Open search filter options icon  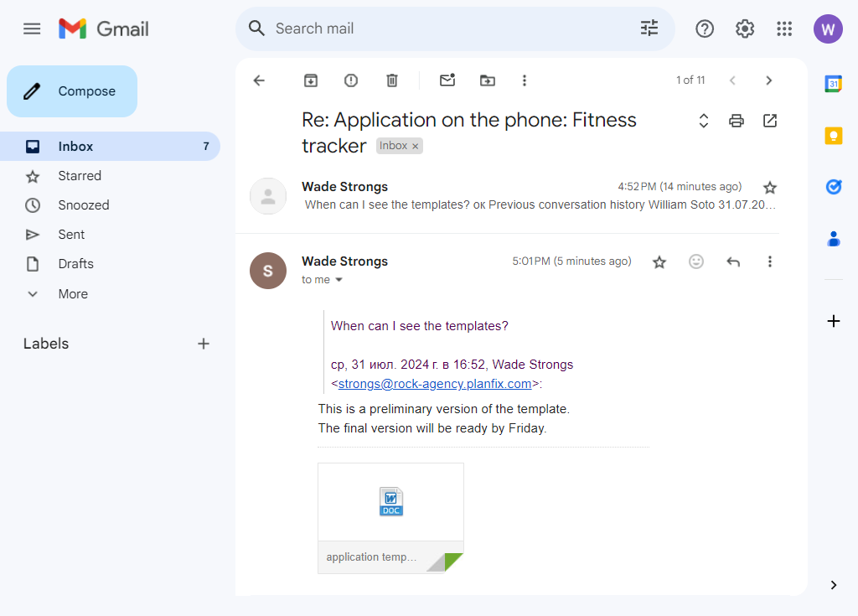click(649, 28)
